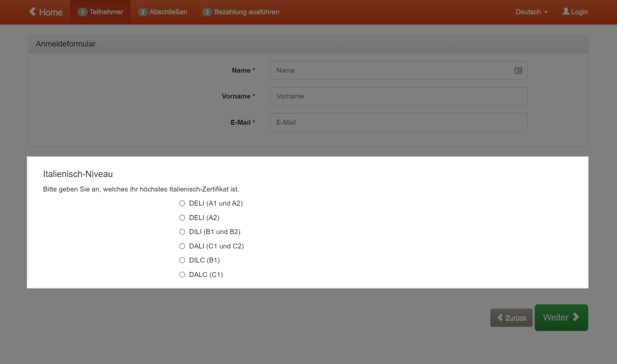Image resolution: width=617 pixels, height=364 pixels.
Task: Select the DELI (A1 und A2) option
Action: click(x=182, y=203)
